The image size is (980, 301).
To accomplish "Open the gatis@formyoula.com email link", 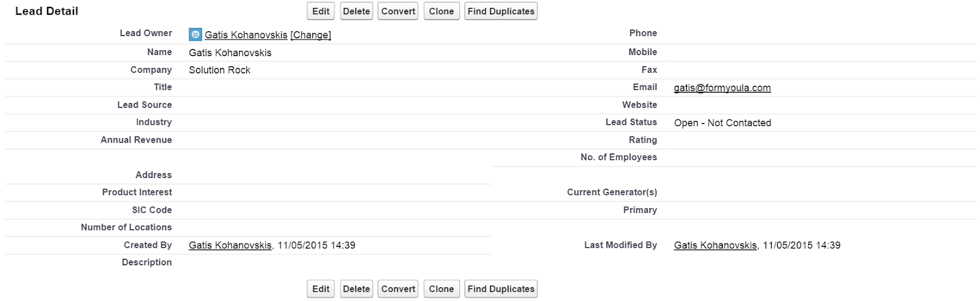I will pyautogui.click(x=722, y=87).
